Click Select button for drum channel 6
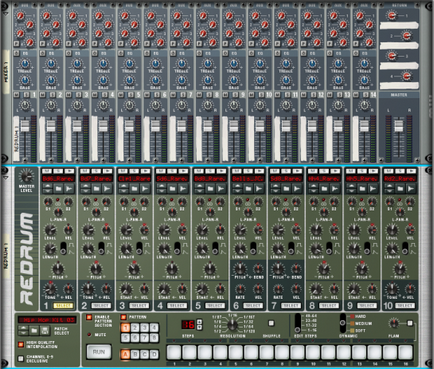Viewport: 434px width, 369px height. click(x=252, y=306)
